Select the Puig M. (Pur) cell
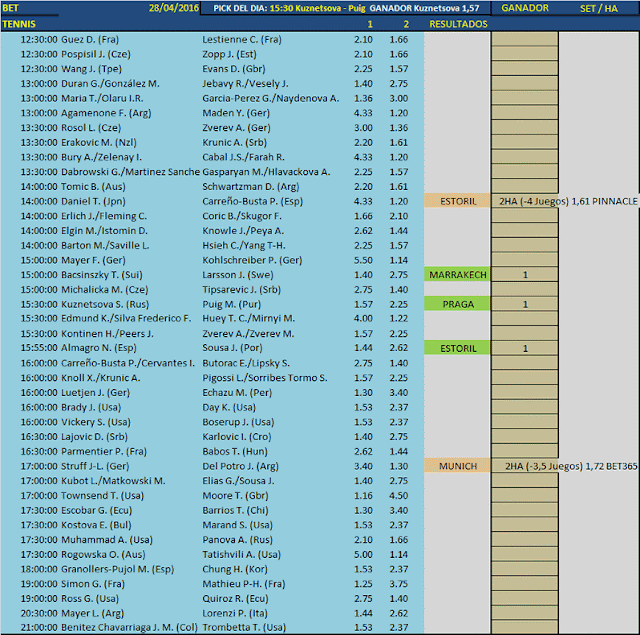Image resolution: width=640 pixels, height=635 pixels. (x=231, y=304)
